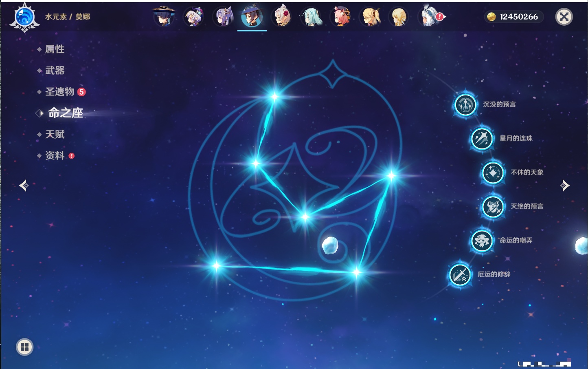Click the 沉没的预言 label
Viewport: 588px width, 369px height.
tap(499, 104)
